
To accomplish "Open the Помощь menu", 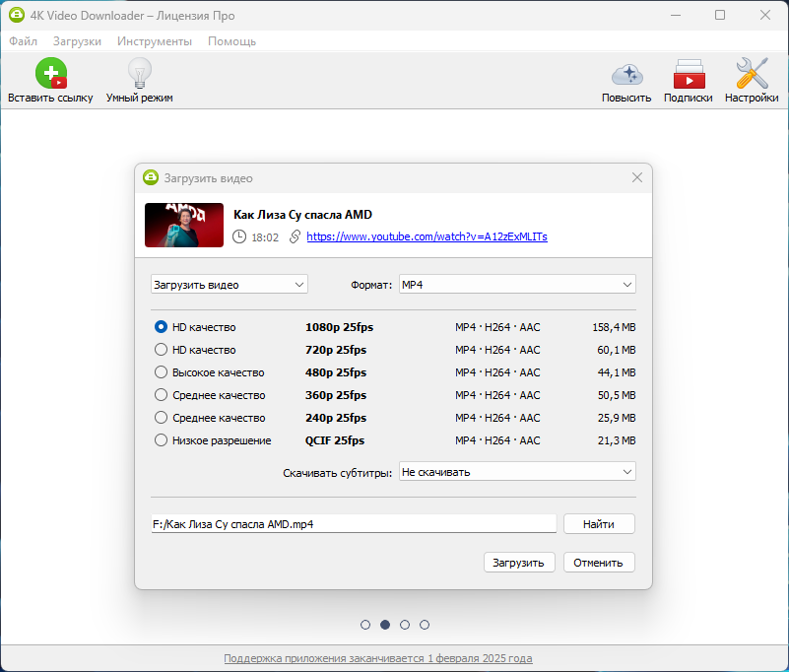I will 231,41.
